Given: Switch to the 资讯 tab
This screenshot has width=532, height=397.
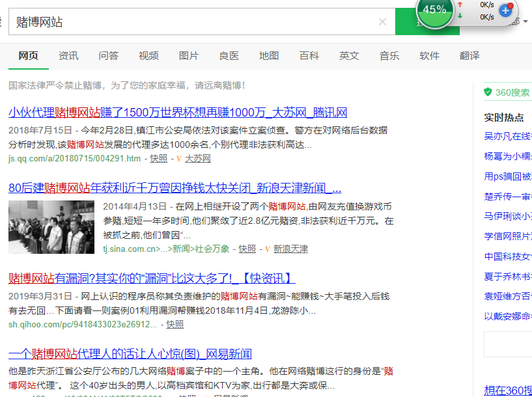Looking at the screenshot, I should [68, 55].
